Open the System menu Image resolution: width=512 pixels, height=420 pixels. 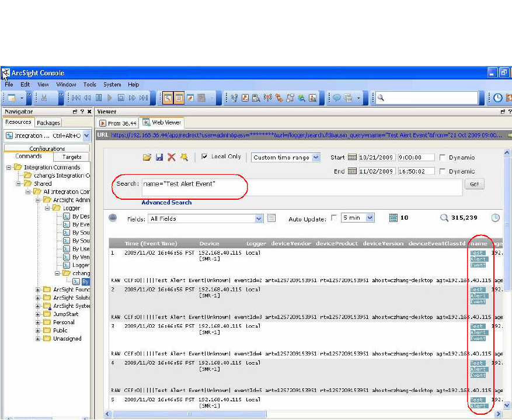coord(112,85)
